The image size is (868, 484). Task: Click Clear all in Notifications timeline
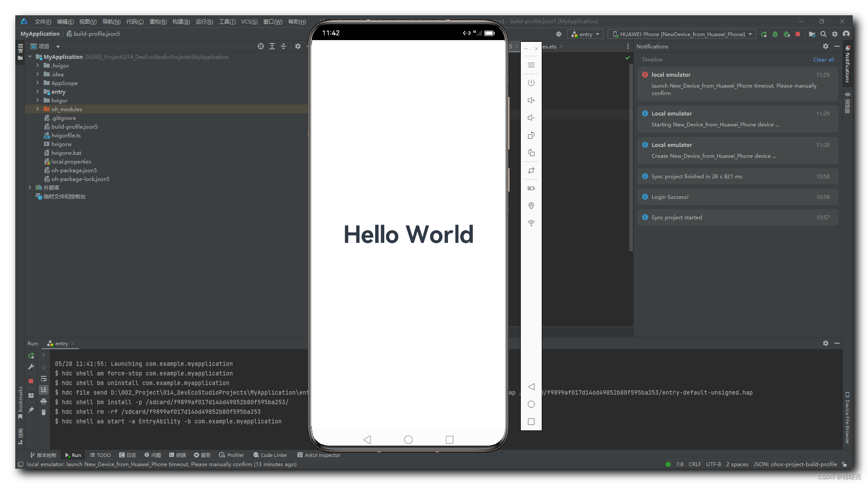(823, 60)
